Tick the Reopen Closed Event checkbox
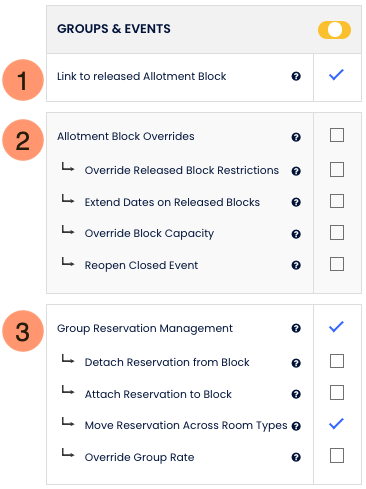The height and width of the screenshot is (489, 366). tap(337, 264)
